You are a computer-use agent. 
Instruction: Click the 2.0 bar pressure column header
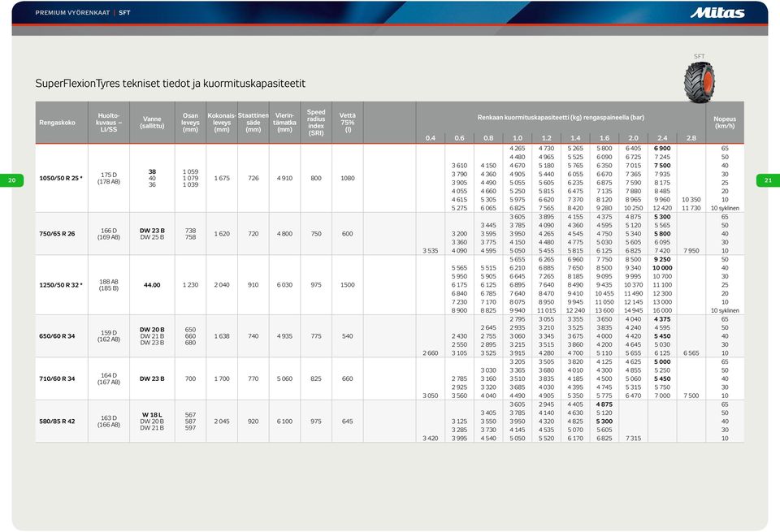coord(633,138)
